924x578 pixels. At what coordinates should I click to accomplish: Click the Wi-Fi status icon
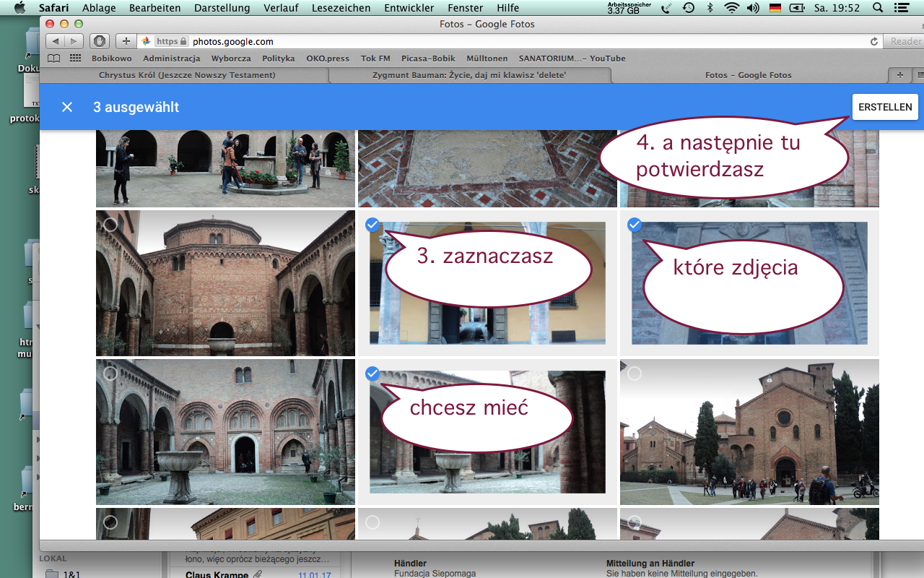(732, 8)
